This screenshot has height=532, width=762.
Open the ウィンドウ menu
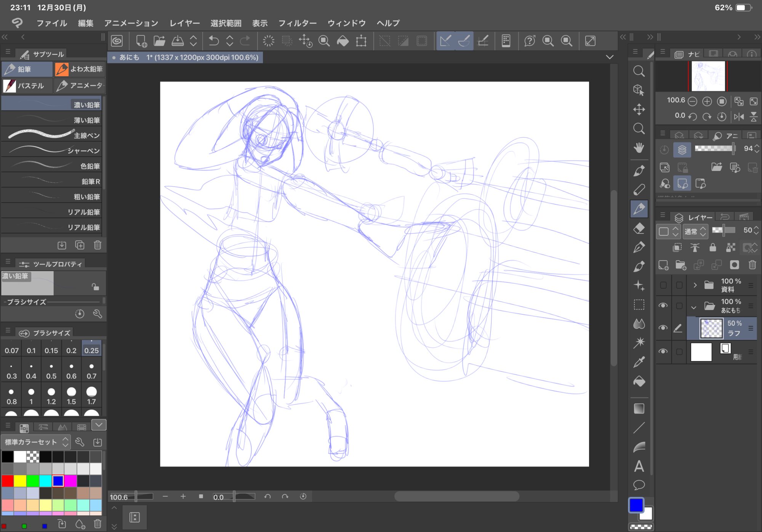(x=347, y=23)
